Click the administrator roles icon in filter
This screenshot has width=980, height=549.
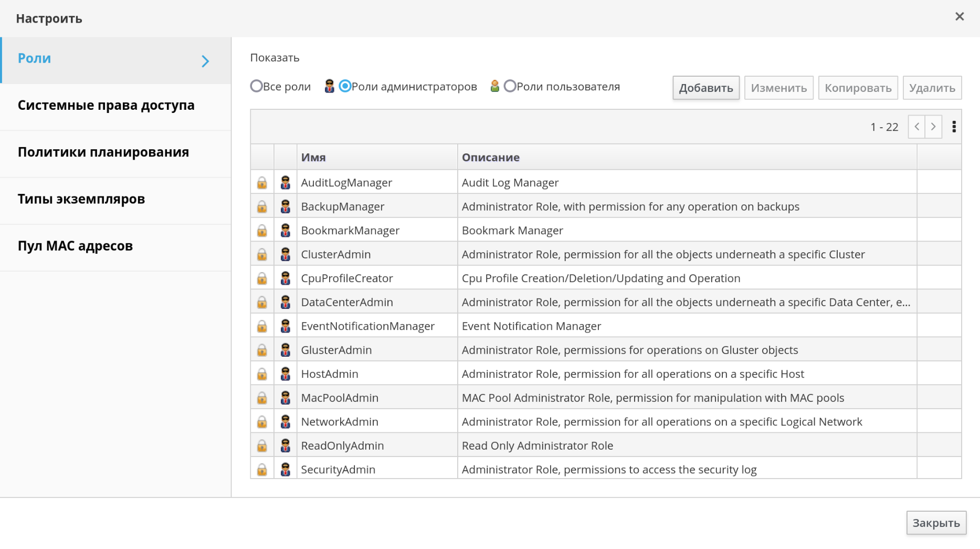coord(329,86)
